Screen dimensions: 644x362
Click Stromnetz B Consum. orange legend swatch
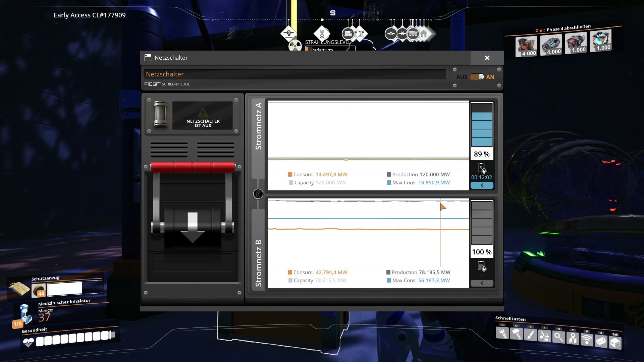click(x=290, y=273)
